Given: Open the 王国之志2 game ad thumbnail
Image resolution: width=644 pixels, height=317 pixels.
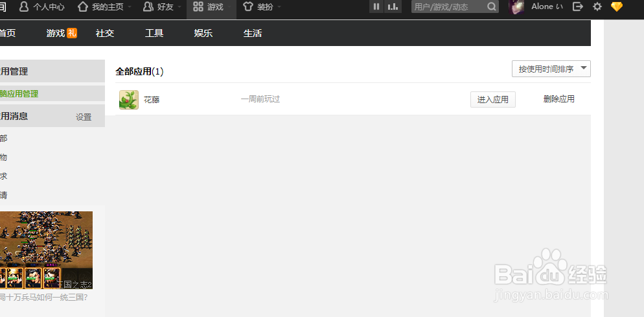Looking at the screenshot, I should coord(45,250).
